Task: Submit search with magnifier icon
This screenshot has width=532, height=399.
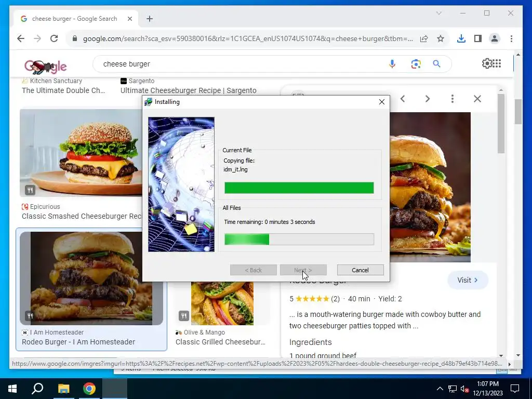Action: tap(436, 64)
